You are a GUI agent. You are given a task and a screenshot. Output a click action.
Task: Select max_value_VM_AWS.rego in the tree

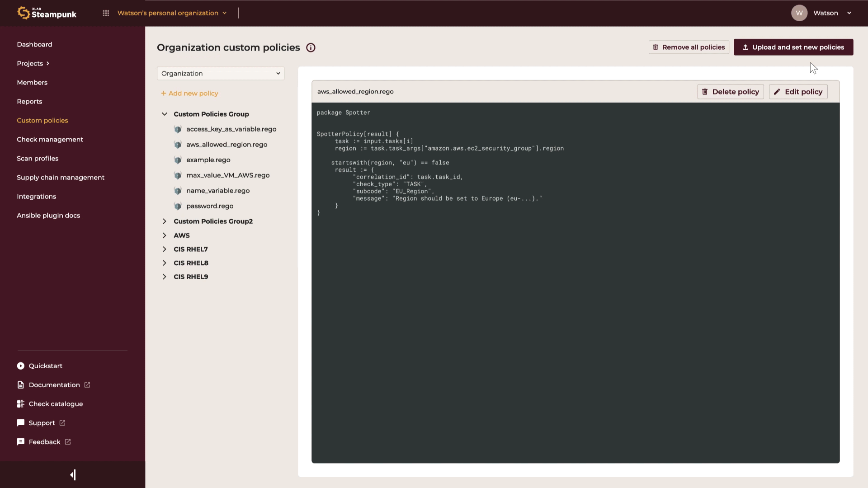(228, 175)
